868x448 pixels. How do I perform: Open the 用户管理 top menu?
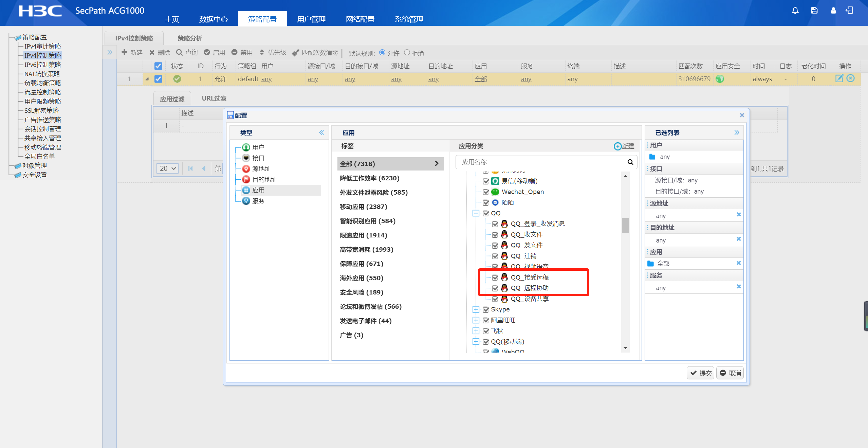(311, 19)
